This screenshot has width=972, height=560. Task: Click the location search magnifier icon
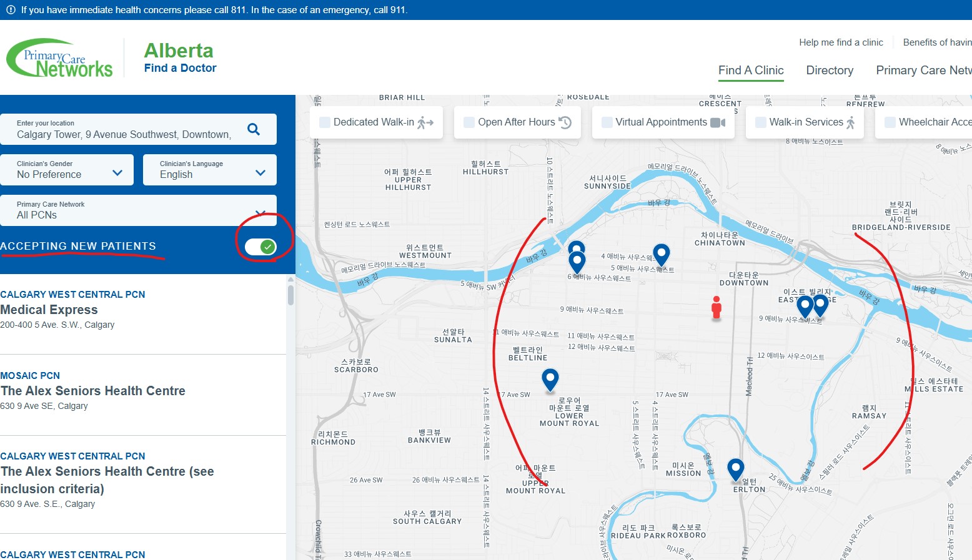pyautogui.click(x=253, y=129)
